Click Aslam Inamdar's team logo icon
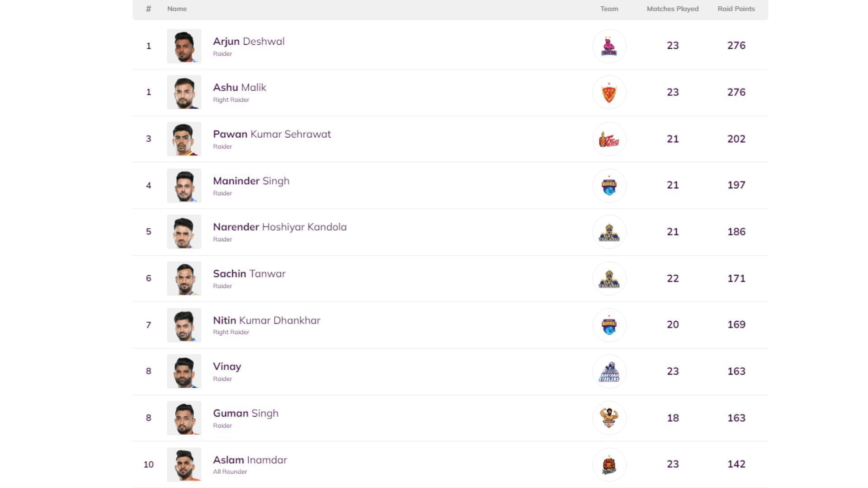This screenshot has height=488, width=868. 609,465
